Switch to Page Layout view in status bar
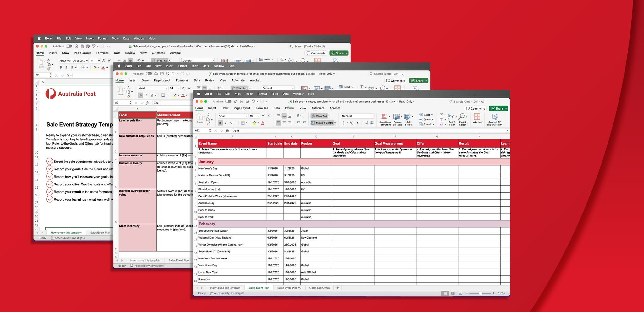Screen dimensions: 644x312 point(453,293)
